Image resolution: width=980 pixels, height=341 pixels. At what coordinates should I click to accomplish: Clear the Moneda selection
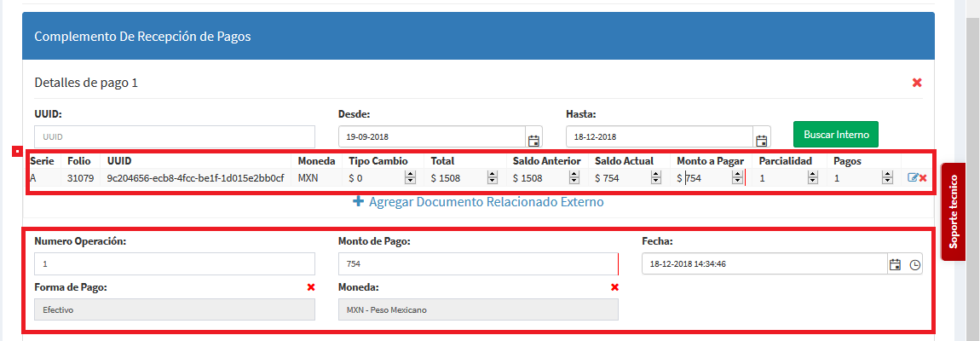coord(614,287)
